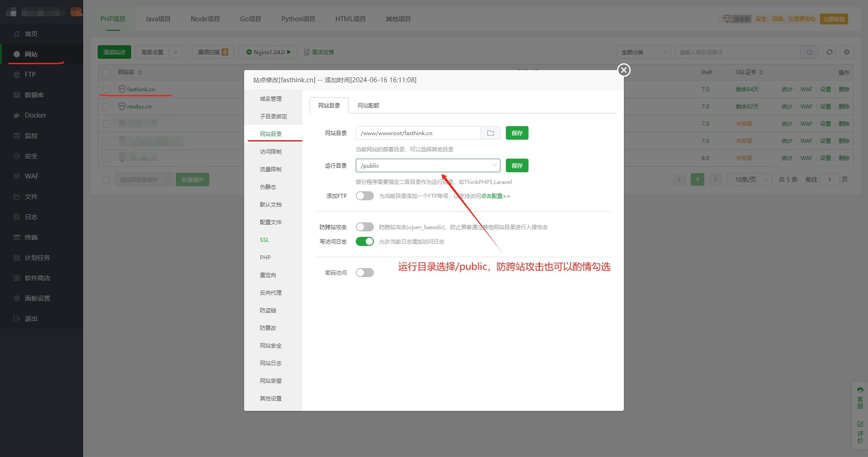The height and width of the screenshot is (457, 868).
Task: Switch to Go项目 tab
Action: tap(250, 19)
